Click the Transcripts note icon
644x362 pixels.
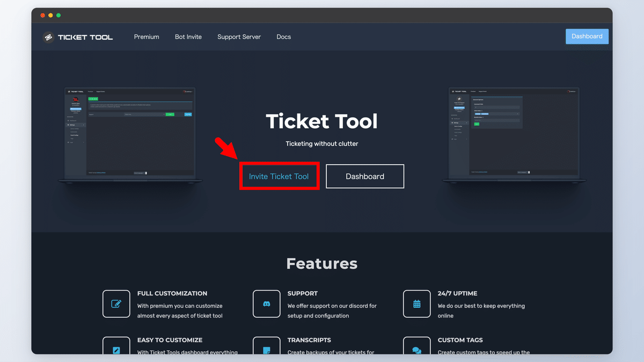tap(267, 346)
